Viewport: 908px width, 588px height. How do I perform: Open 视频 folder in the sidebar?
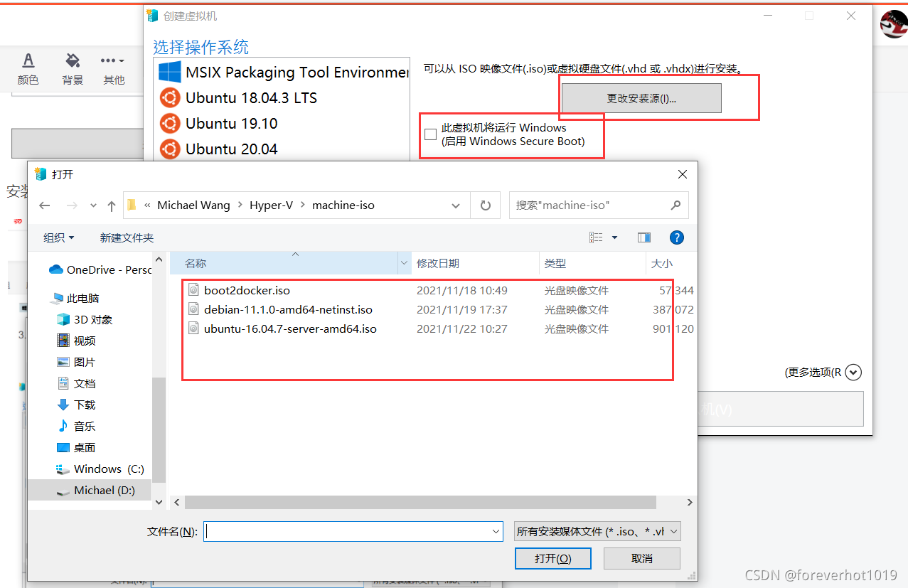(x=76, y=341)
